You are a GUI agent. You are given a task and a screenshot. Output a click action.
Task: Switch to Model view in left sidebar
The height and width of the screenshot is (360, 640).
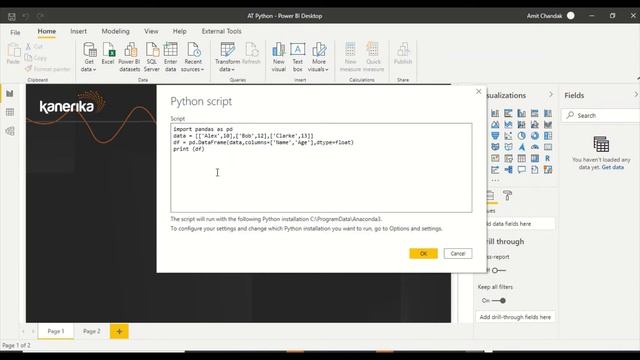pyautogui.click(x=10, y=131)
